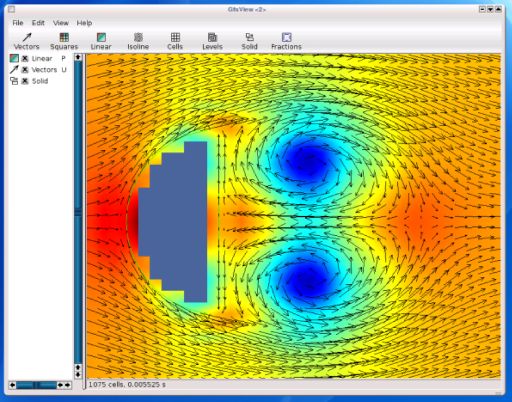
Task: Toggle visibility checkbox for Solid object
Action: coord(25,81)
